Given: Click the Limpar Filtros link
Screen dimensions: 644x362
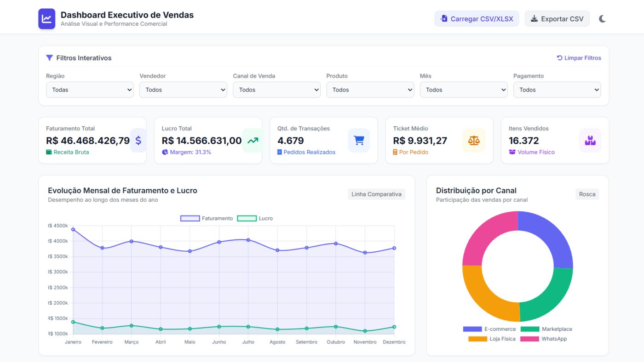Looking at the screenshot, I should 579,58.
